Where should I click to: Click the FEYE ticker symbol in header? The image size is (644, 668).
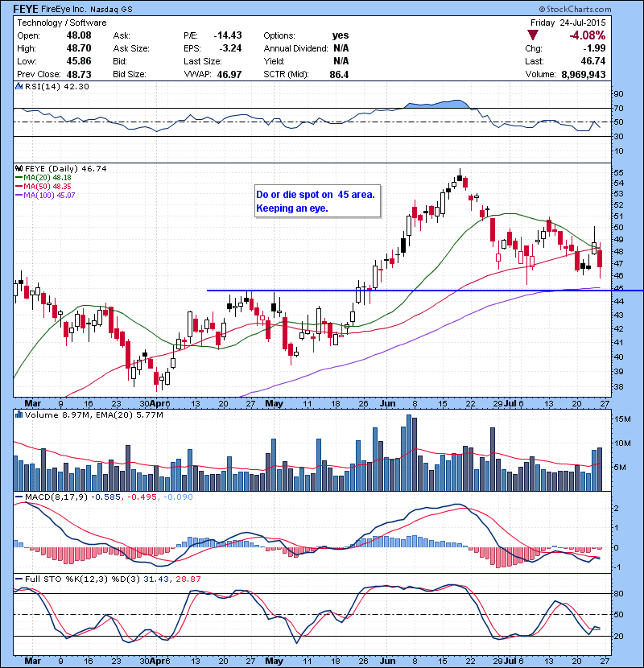pos(26,9)
